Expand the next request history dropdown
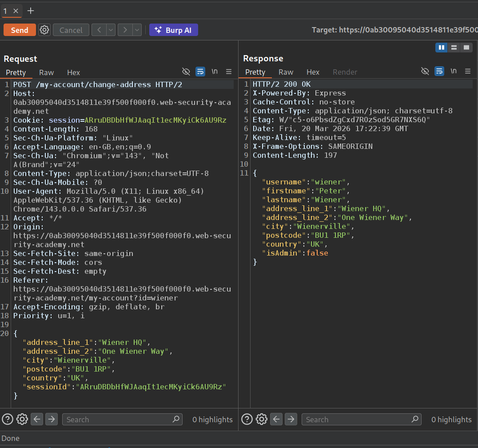This screenshot has width=478, height=448. coord(137,30)
